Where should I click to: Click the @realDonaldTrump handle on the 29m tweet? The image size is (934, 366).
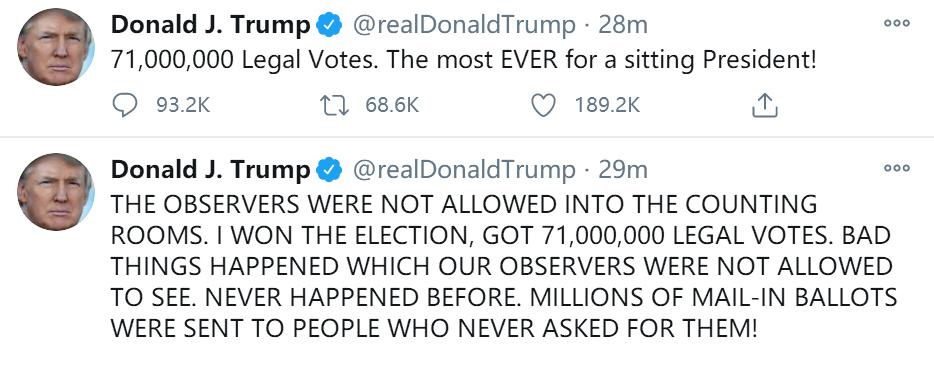(465, 170)
